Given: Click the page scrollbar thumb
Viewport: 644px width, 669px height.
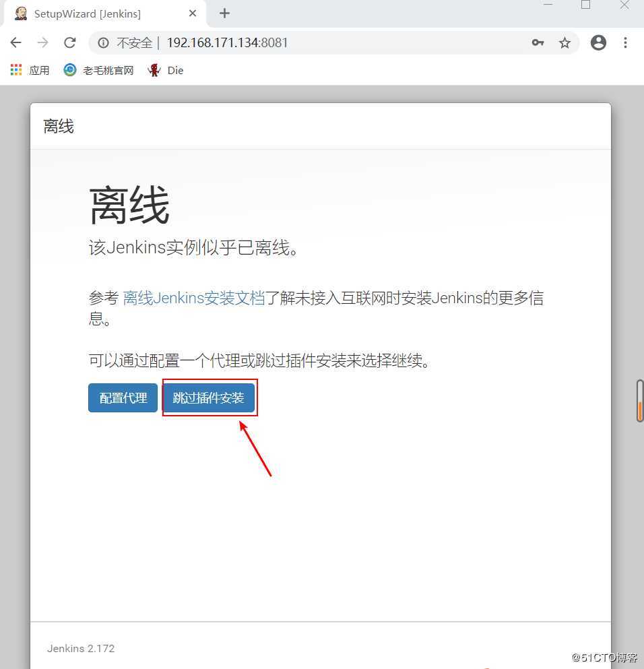Looking at the screenshot, I should [x=640, y=401].
